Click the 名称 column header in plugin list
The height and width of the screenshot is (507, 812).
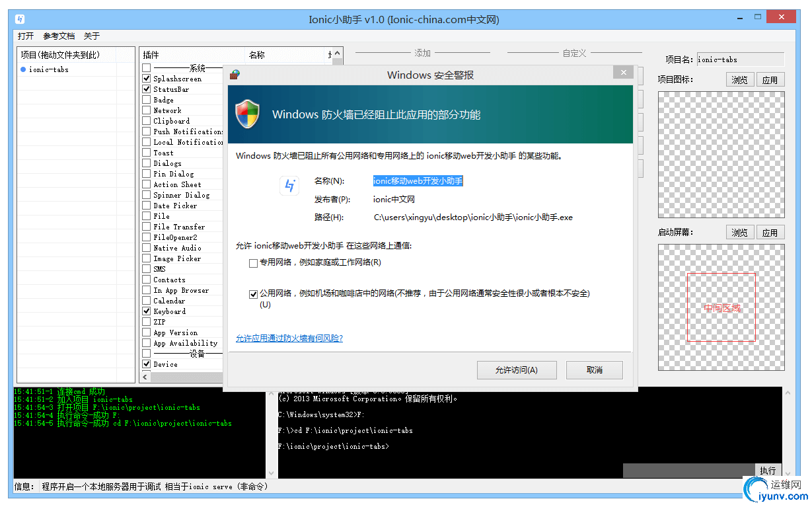(x=285, y=55)
